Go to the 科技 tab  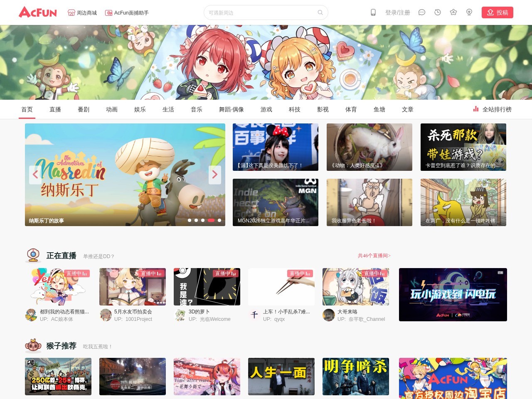(295, 109)
